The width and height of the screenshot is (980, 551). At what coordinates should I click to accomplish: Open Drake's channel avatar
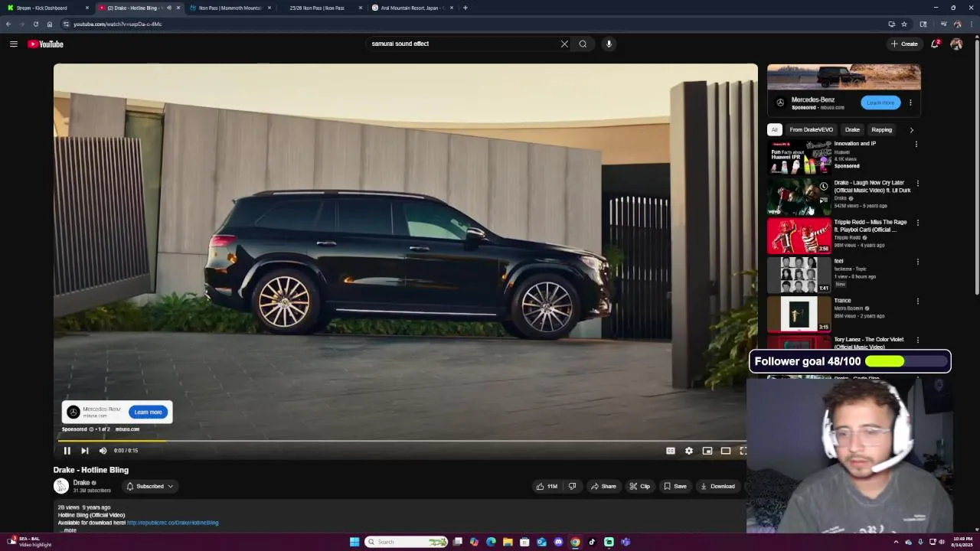click(60, 486)
